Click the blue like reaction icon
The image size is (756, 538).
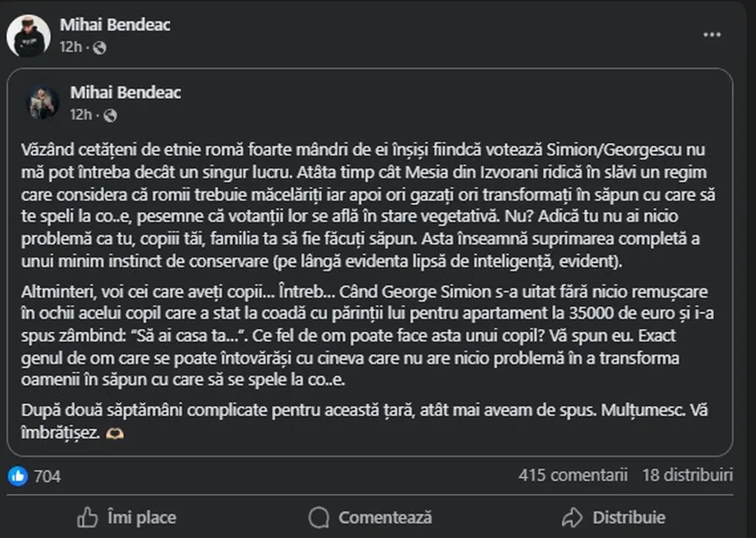(18, 476)
